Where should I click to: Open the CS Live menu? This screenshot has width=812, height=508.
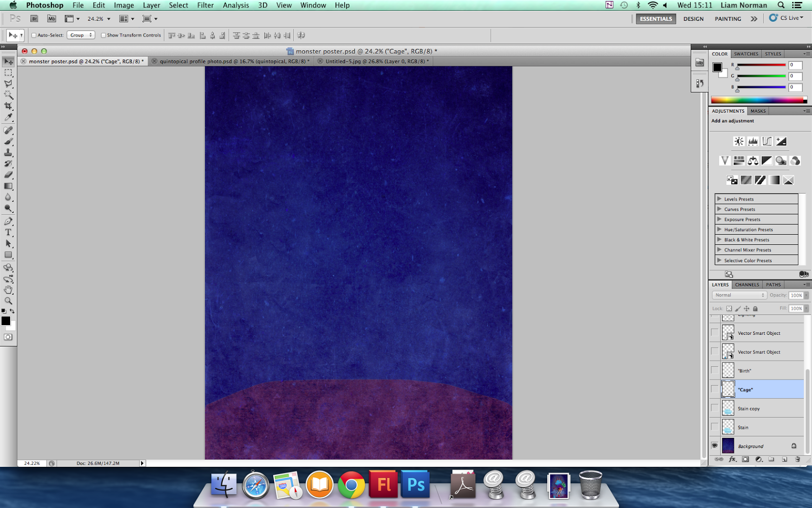point(787,18)
